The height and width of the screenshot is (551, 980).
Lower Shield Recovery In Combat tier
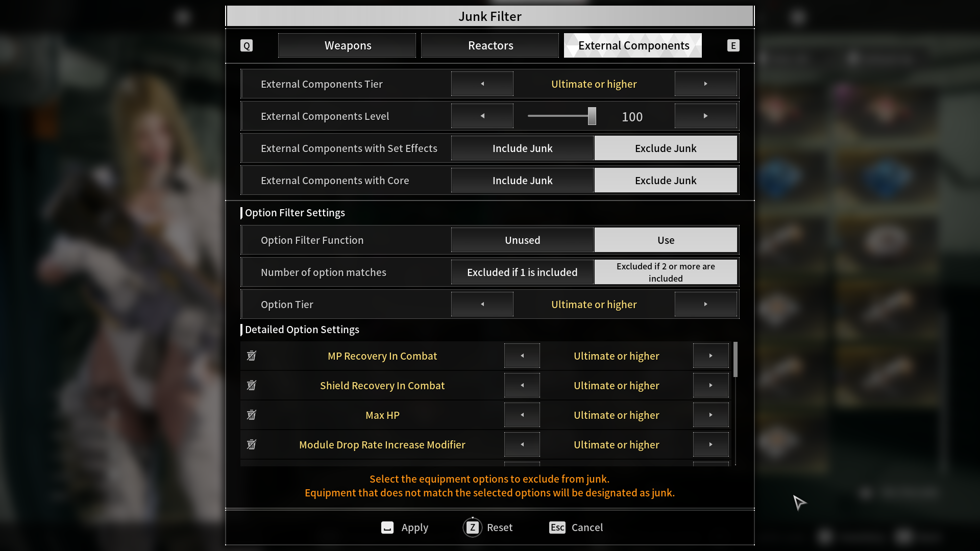pyautogui.click(x=522, y=385)
